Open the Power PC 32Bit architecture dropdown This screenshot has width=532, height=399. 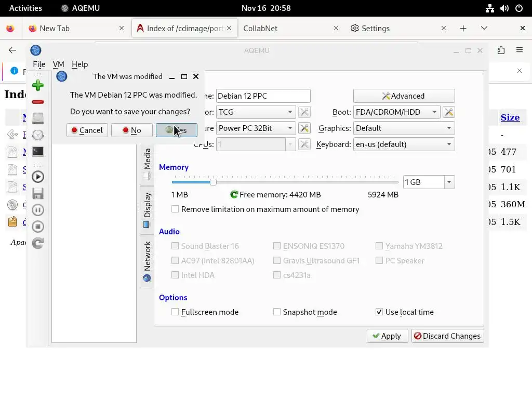(256, 128)
